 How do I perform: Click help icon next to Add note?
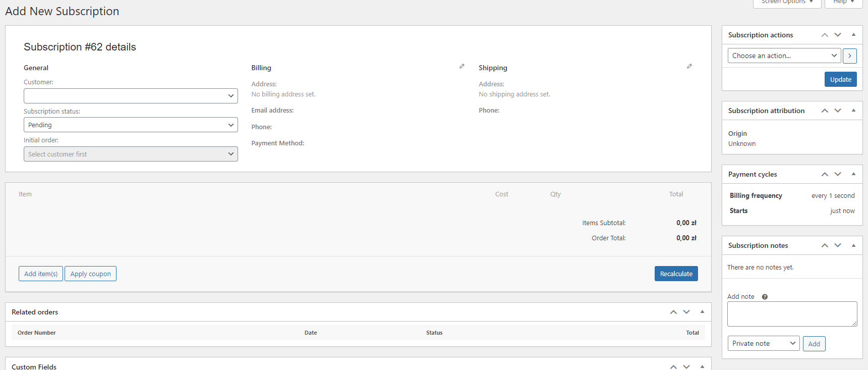765,297
